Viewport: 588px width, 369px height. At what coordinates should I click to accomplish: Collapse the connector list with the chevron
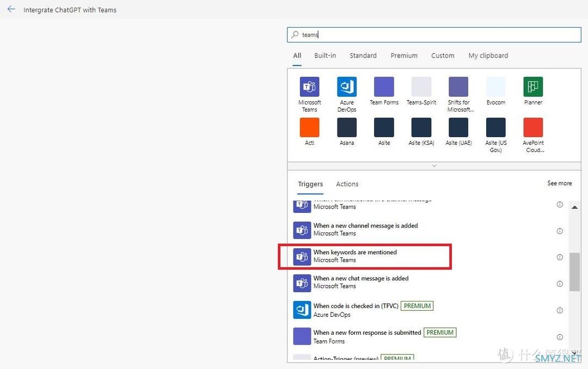pyautogui.click(x=434, y=166)
